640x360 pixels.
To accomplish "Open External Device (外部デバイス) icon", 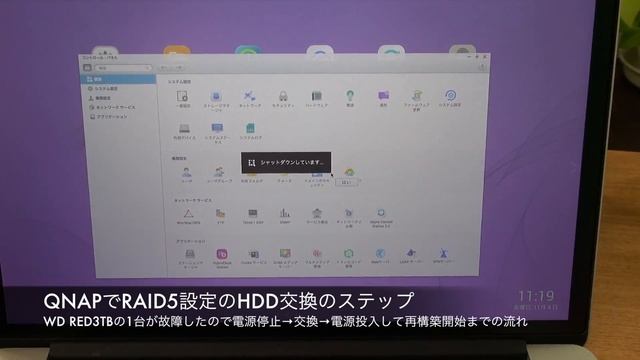I will point(184,129).
